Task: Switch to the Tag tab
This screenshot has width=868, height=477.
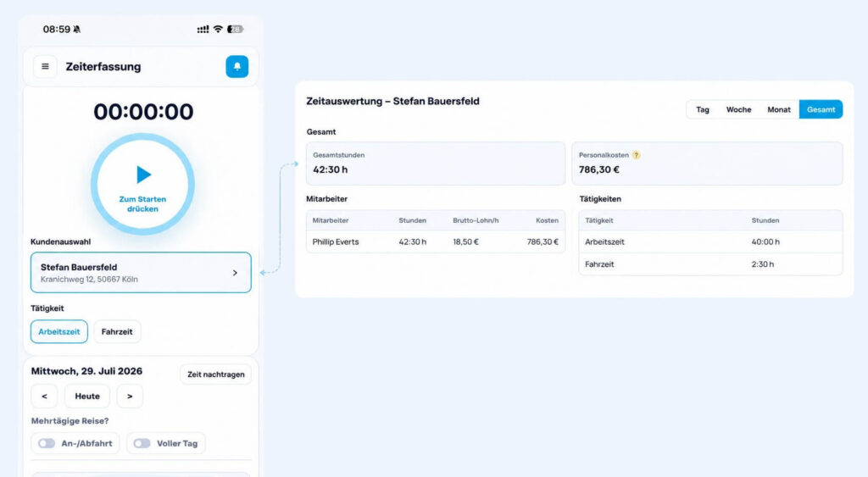Action: (x=703, y=109)
